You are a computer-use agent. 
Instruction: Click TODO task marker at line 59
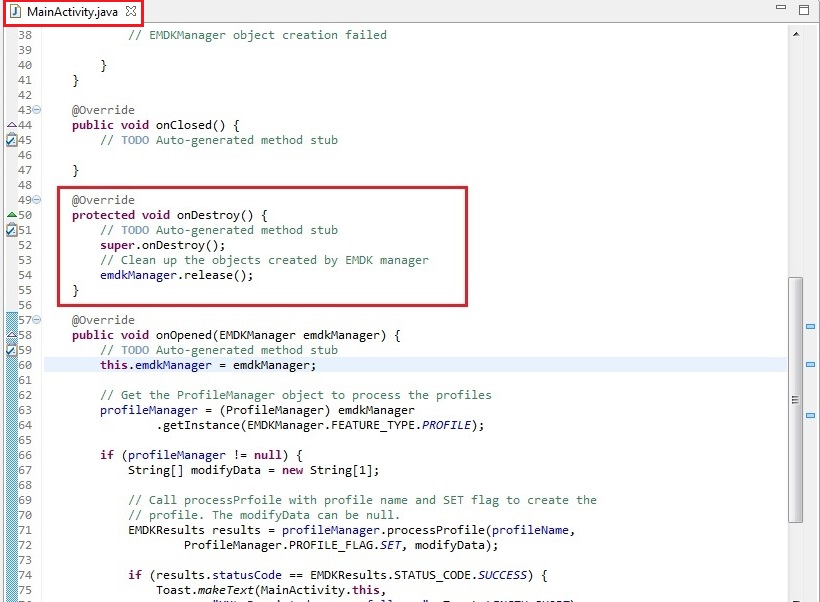coord(12,350)
